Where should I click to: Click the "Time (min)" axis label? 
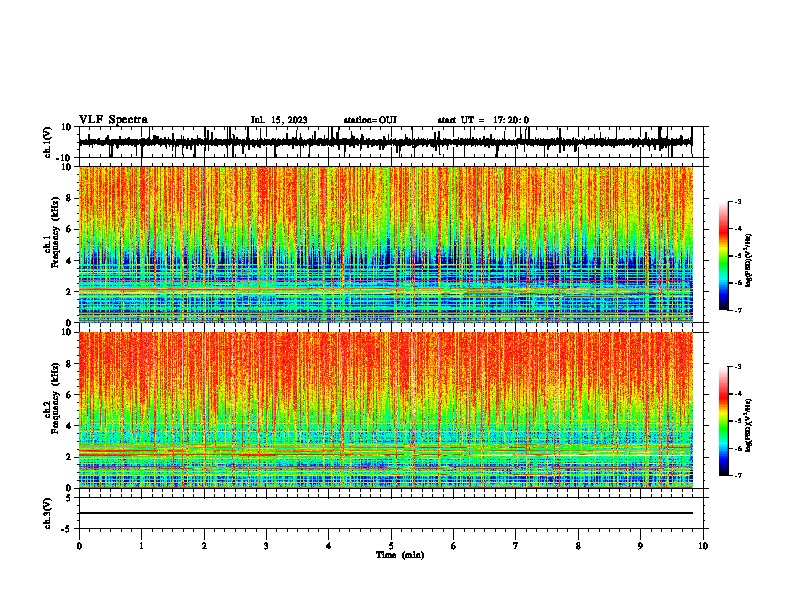tap(400, 555)
